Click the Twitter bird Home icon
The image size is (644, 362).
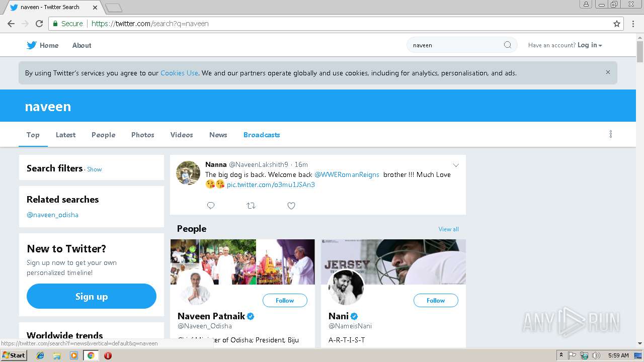(32, 45)
